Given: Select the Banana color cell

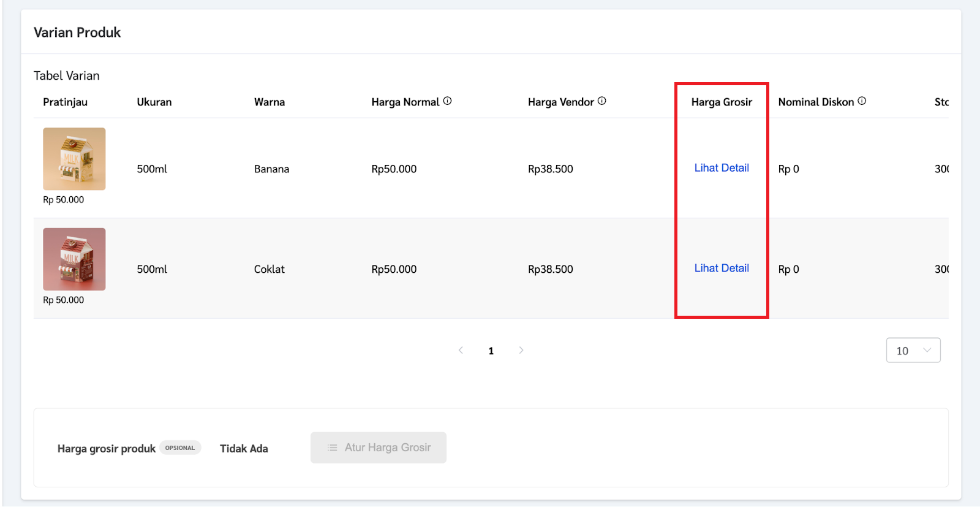Looking at the screenshot, I should (272, 169).
